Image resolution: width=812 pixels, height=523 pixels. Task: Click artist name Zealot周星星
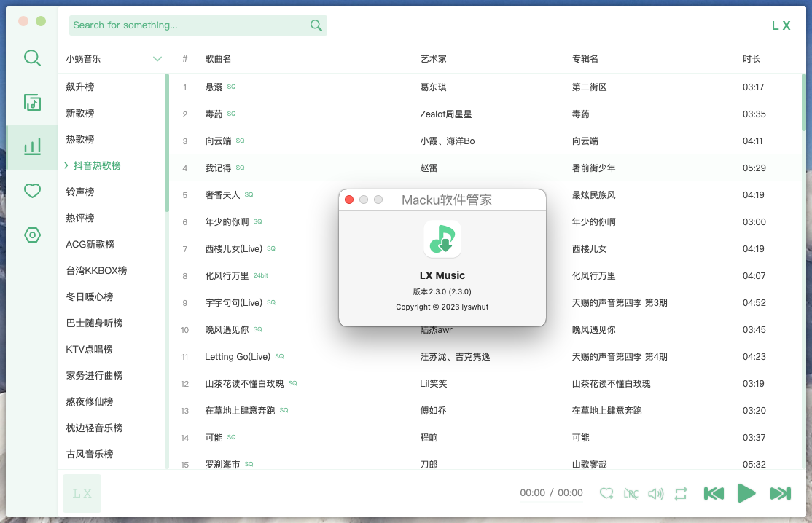pos(446,114)
